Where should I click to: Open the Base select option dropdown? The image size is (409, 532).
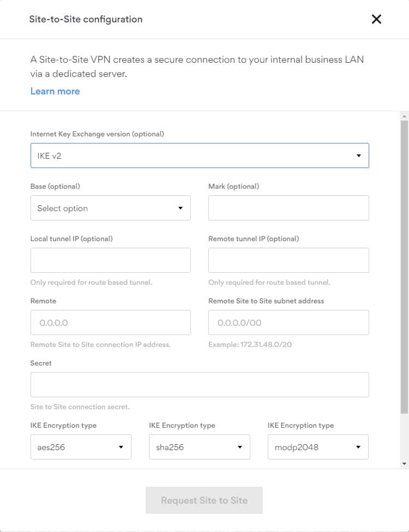110,208
